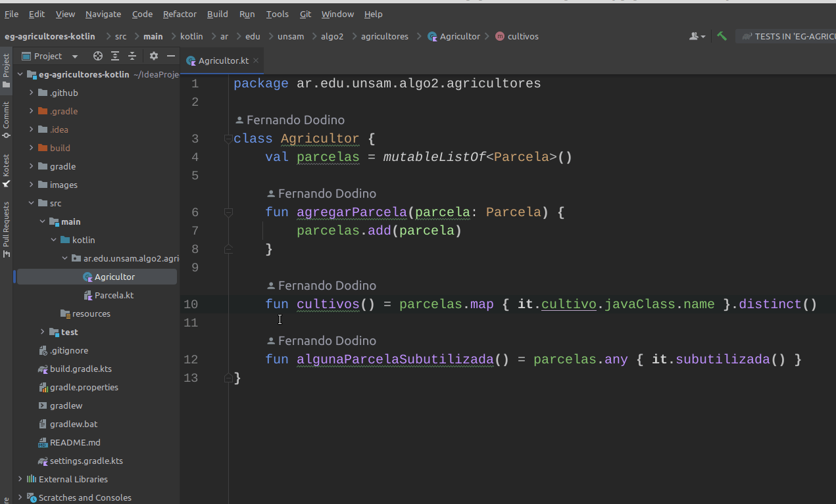Collapse the Agricultor class code fold on line 3
This screenshot has height=504, width=836.
click(229, 138)
